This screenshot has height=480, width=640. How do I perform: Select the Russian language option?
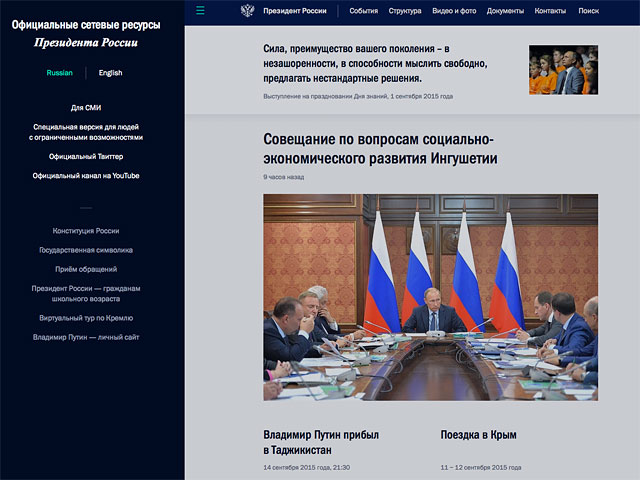[x=59, y=73]
